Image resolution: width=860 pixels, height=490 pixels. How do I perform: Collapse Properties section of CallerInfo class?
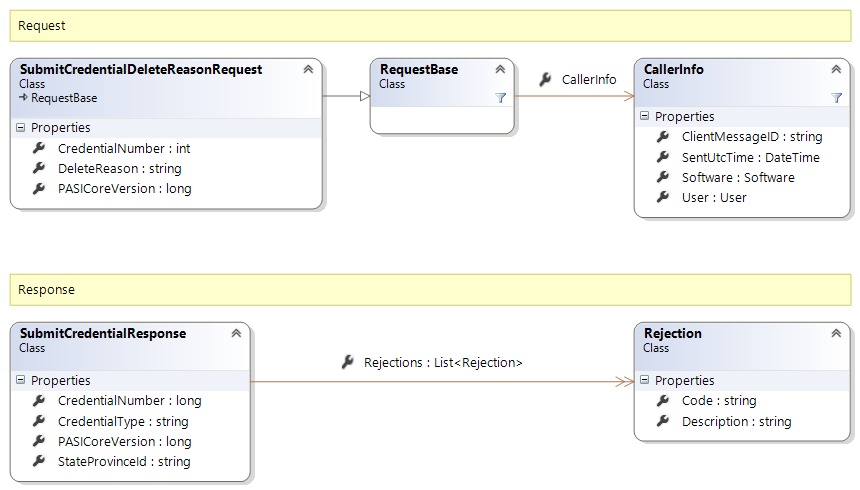tap(645, 117)
